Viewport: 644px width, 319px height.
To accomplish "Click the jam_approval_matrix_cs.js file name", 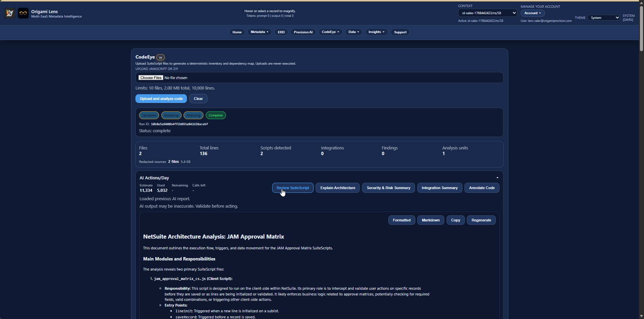I will 180,279.
